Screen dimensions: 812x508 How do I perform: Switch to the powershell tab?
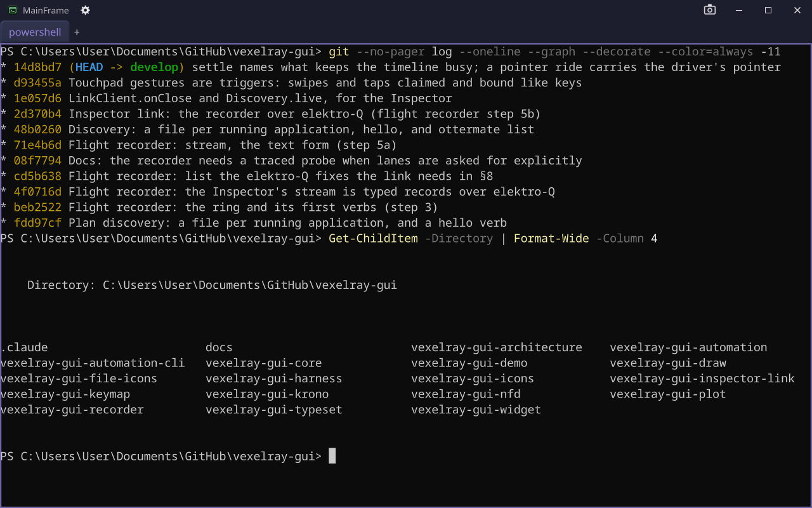35,32
